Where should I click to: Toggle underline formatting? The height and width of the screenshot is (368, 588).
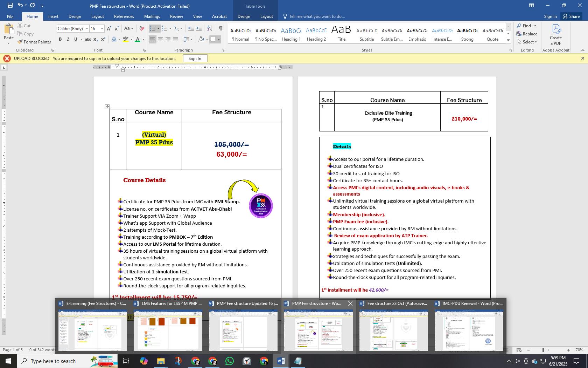[76, 39]
